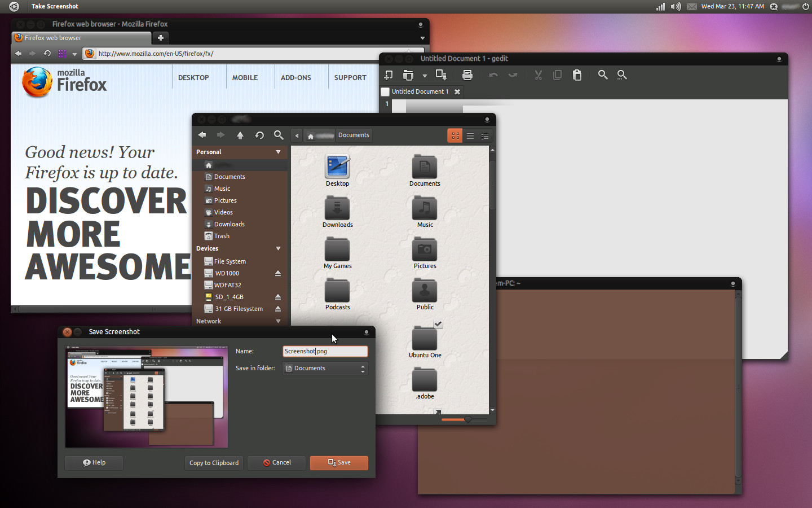Switch file manager to compact view
The width and height of the screenshot is (812, 508).
[x=485, y=135]
